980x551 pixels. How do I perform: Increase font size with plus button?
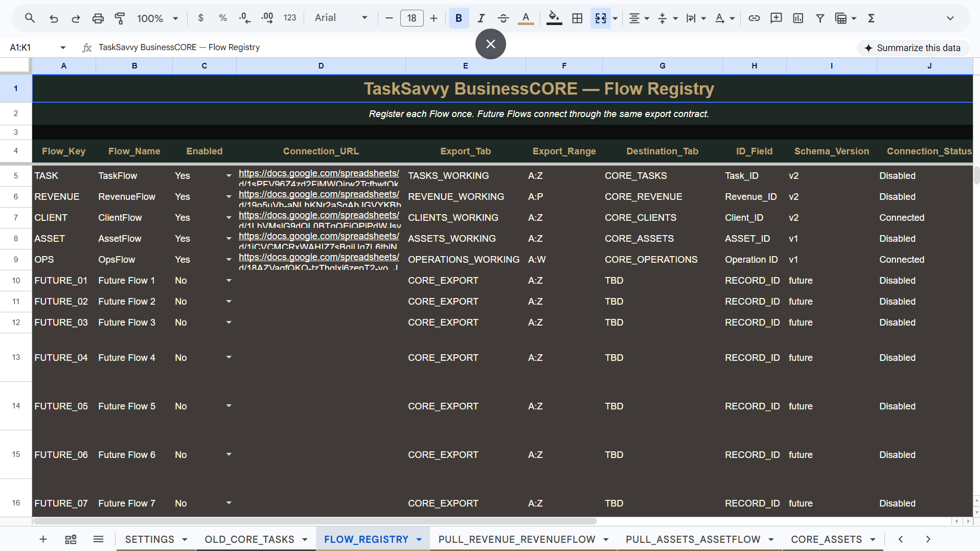[434, 18]
